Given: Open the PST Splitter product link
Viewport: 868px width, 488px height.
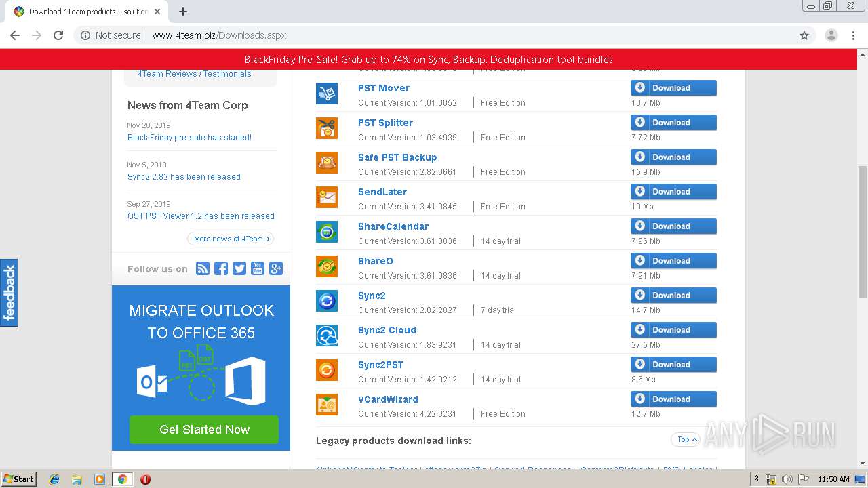Looking at the screenshot, I should coord(385,123).
